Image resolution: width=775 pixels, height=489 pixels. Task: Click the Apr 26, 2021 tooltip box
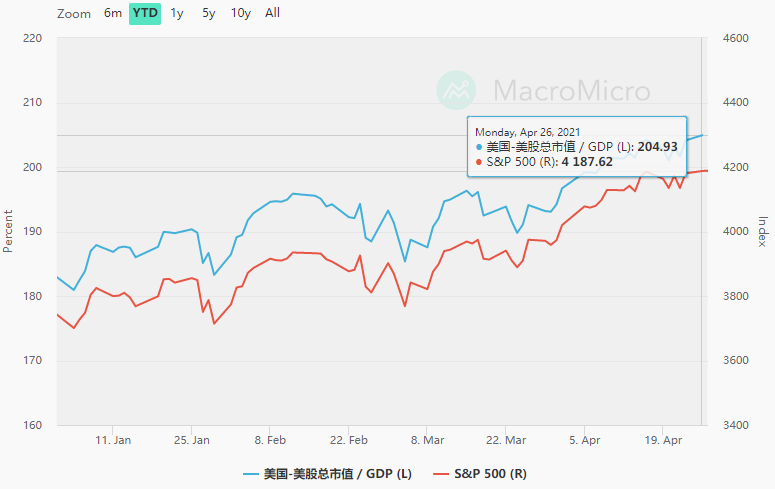click(x=578, y=146)
